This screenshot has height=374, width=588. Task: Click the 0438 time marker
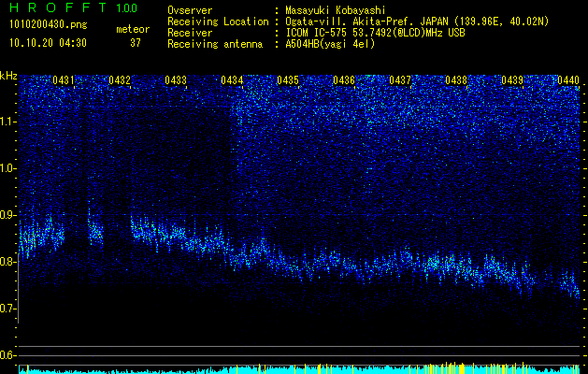click(456, 80)
